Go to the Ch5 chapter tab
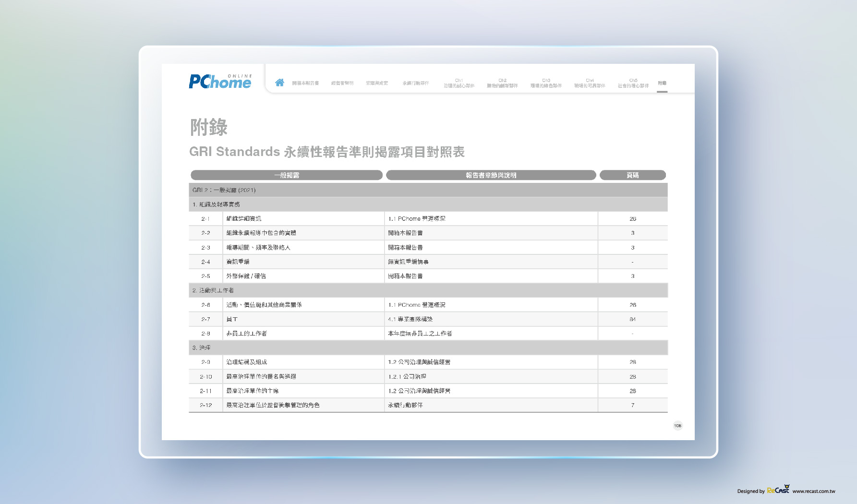 click(633, 83)
